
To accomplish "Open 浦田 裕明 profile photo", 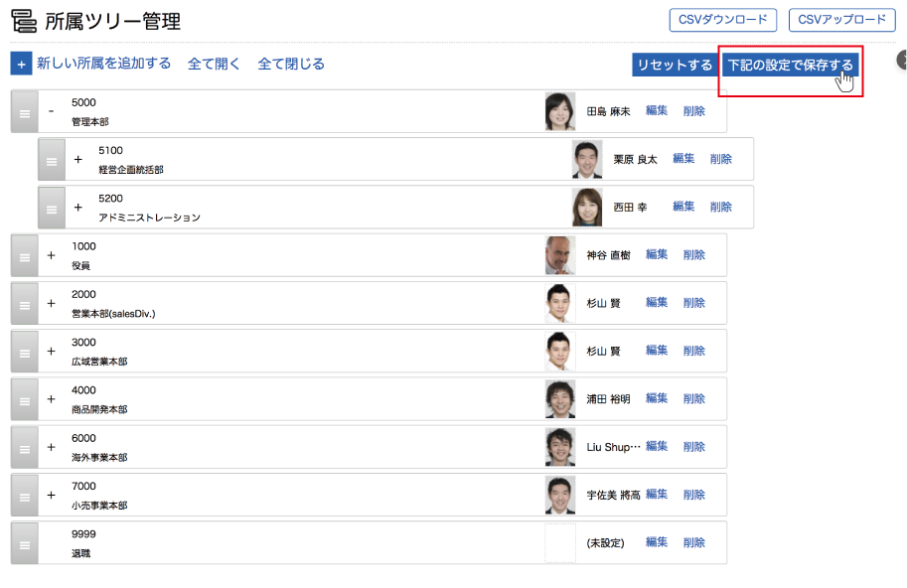I will click(560, 399).
